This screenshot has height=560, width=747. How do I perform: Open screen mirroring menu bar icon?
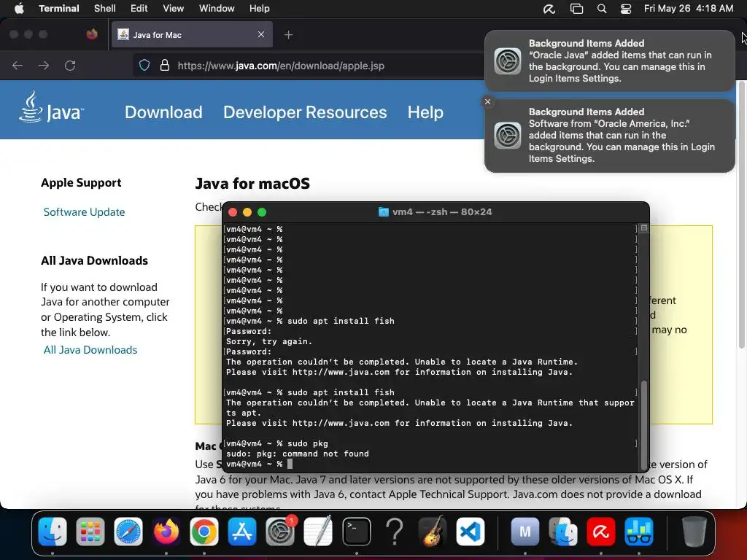point(576,9)
